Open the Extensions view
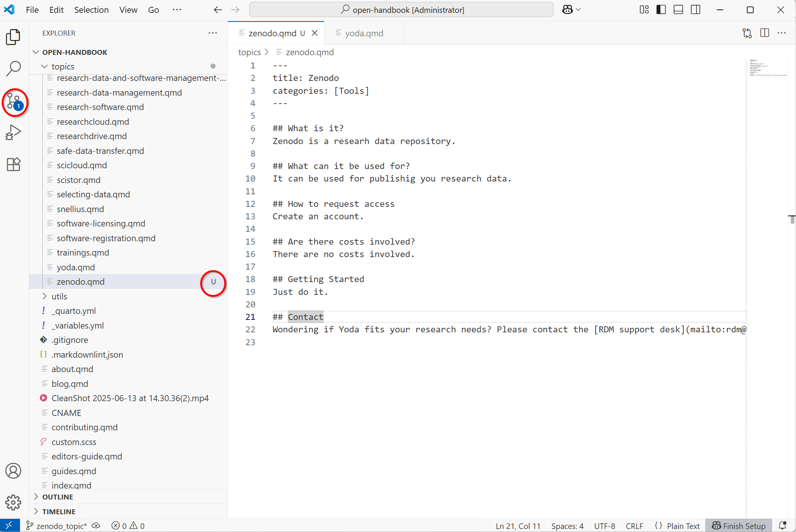 (x=14, y=164)
